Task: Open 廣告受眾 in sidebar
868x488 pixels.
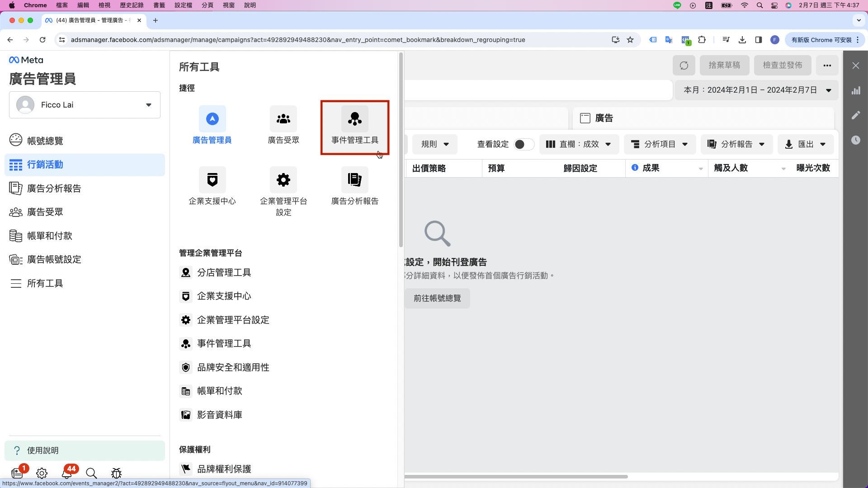Action: tap(85, 212)
